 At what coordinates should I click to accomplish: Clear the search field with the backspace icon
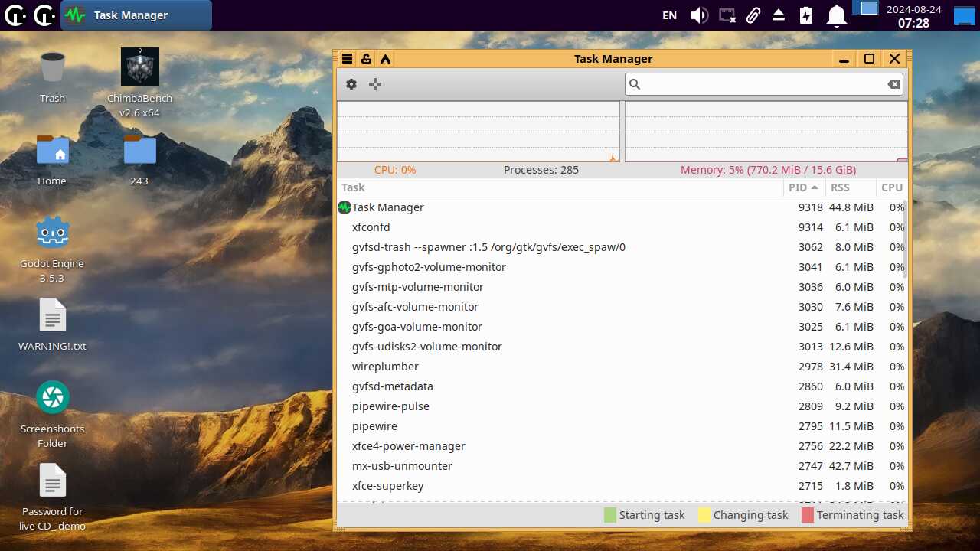[893, 84]
